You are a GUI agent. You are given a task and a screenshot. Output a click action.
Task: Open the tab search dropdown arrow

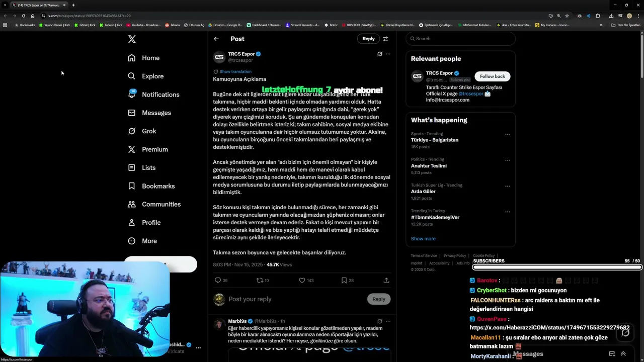click(5, 5)
